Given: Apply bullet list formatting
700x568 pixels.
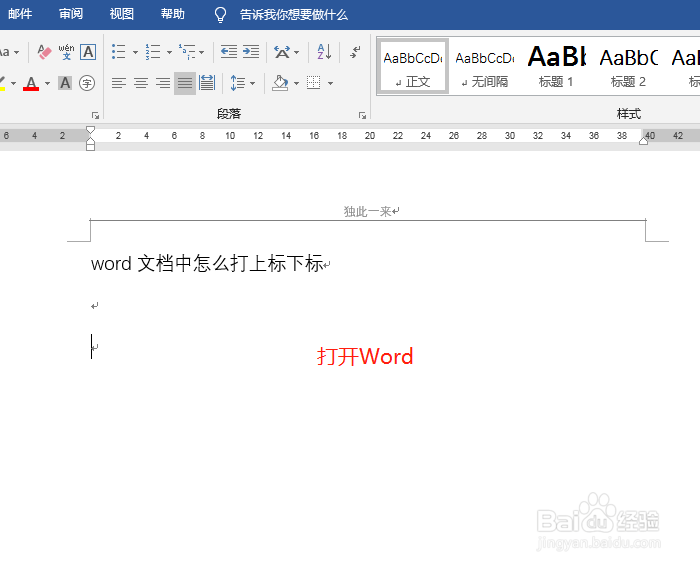Looking at the screenshot, I should [x=119, y=52].
